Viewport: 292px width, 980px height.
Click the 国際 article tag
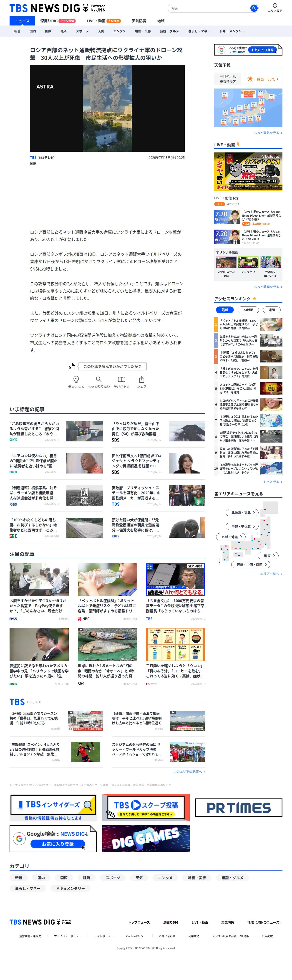coord(33,164)
